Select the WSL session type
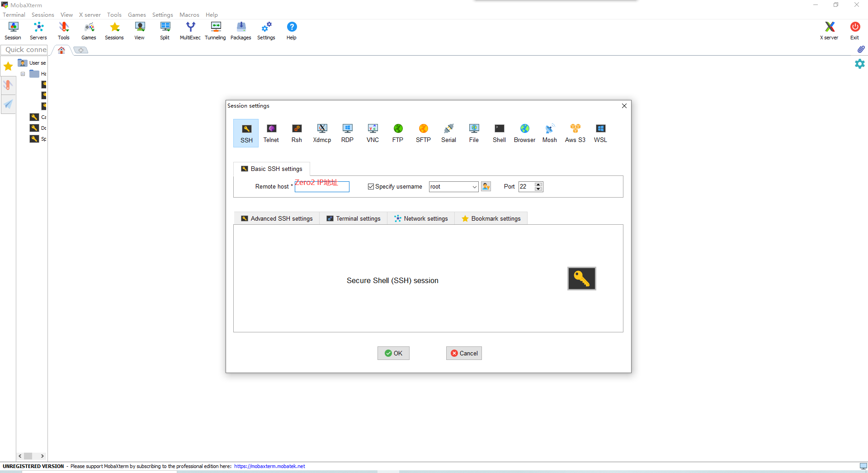868x473 pixels. tap(600, 133)
